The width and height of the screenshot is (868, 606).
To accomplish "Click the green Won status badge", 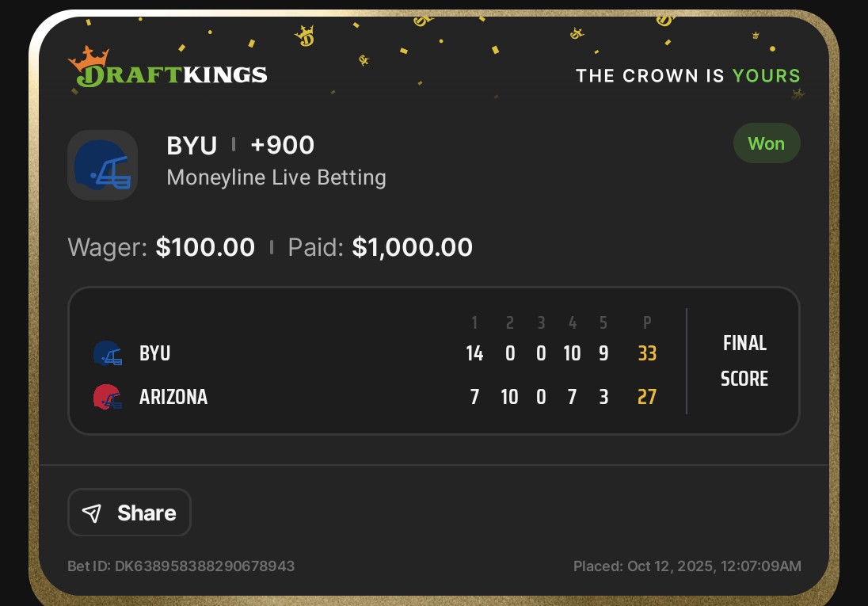I will [x=766, y=143].
